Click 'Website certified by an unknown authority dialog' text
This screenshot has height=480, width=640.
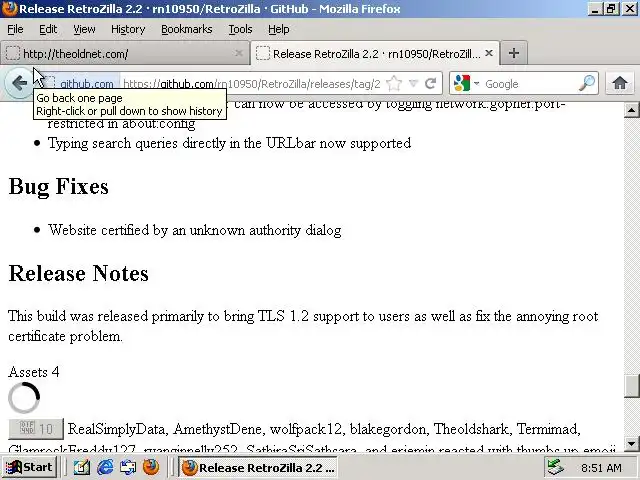click(195, 230)
